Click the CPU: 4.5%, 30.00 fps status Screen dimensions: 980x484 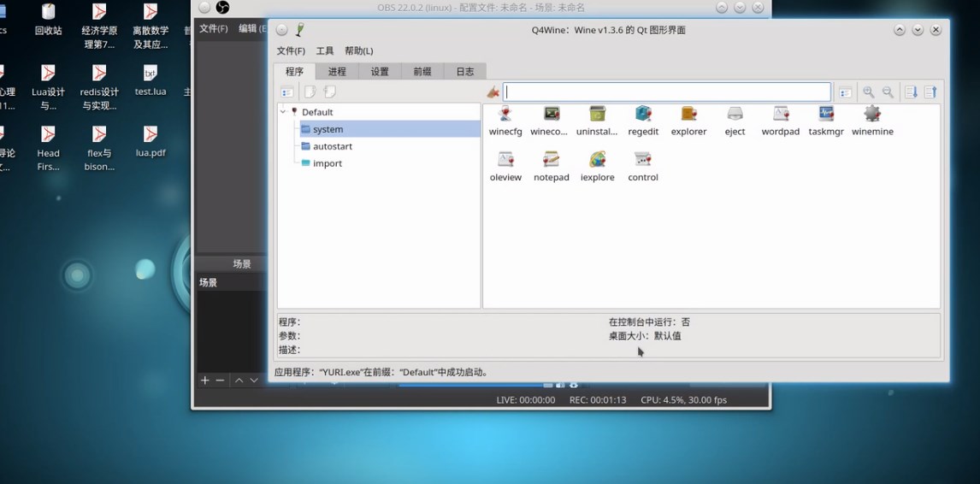(684, 399)
